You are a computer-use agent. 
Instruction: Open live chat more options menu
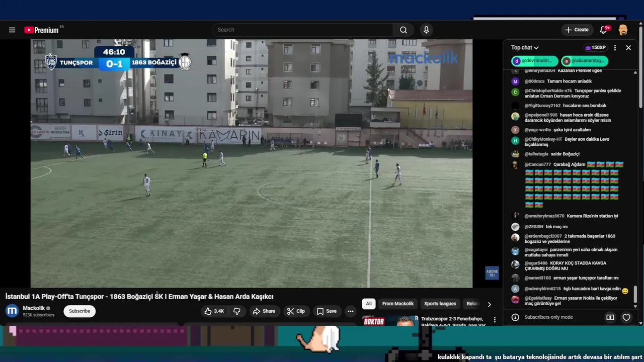coord(615,47)
